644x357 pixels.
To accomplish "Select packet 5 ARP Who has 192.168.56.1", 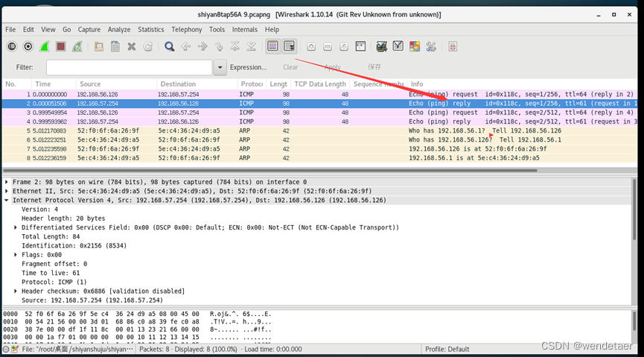I will tap(319, 130).
